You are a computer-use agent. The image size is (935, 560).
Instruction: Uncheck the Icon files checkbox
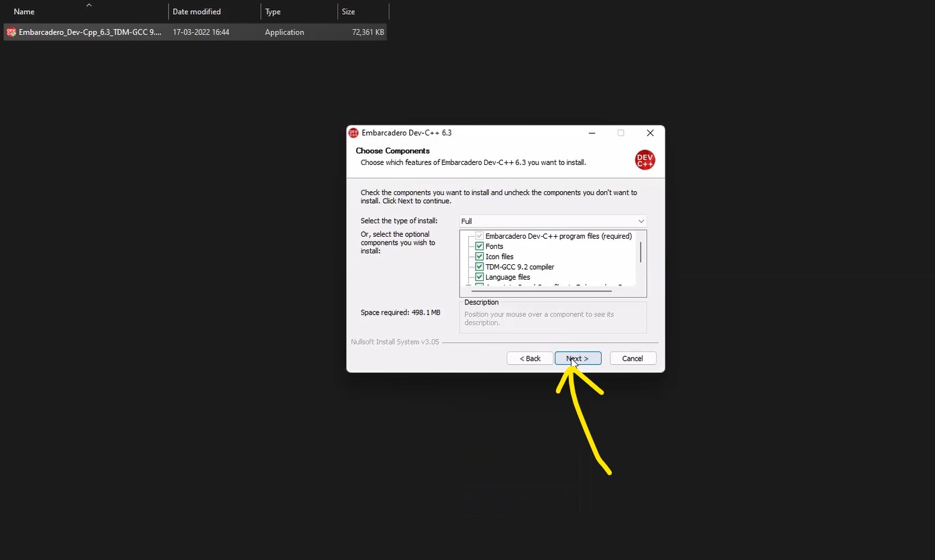(480, 256)
